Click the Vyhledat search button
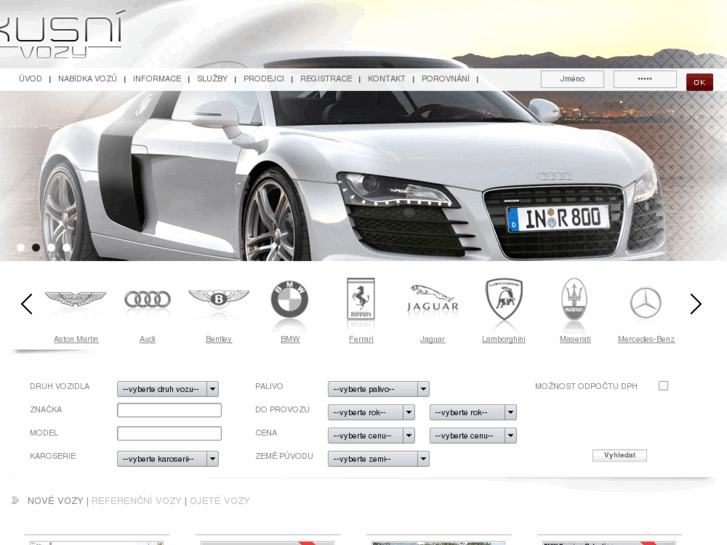 click(619, 455)
